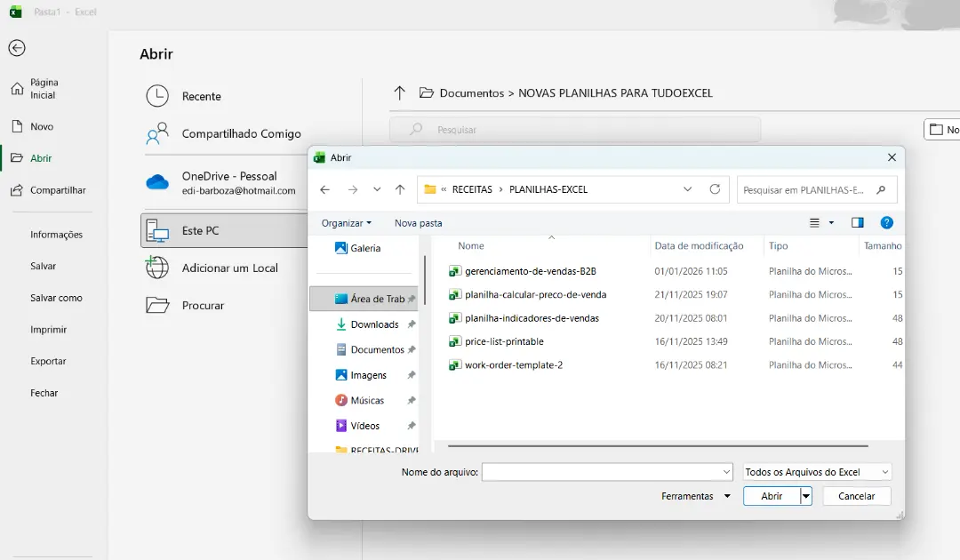Screen dimensions: 960x560
Task: Open the Ferramentas dropdown
Action: click(x=695, y=495)
